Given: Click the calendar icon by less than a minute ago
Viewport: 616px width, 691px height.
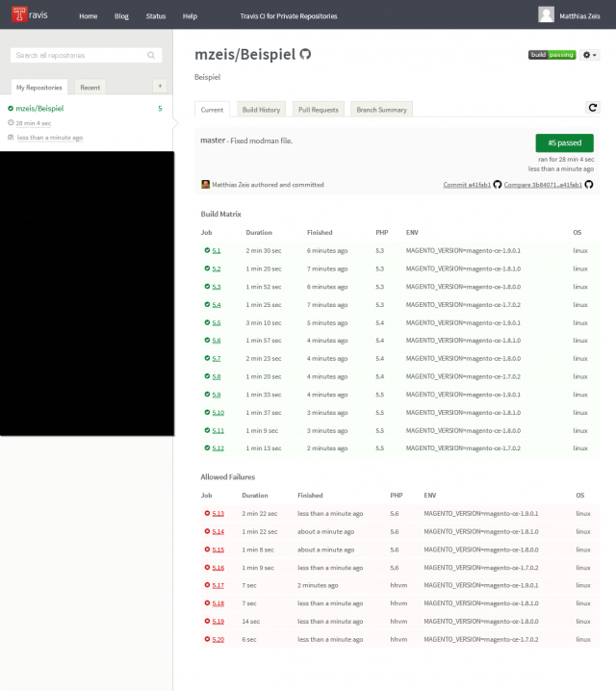Looking at the screenshot, I should (x=11, y=138).
